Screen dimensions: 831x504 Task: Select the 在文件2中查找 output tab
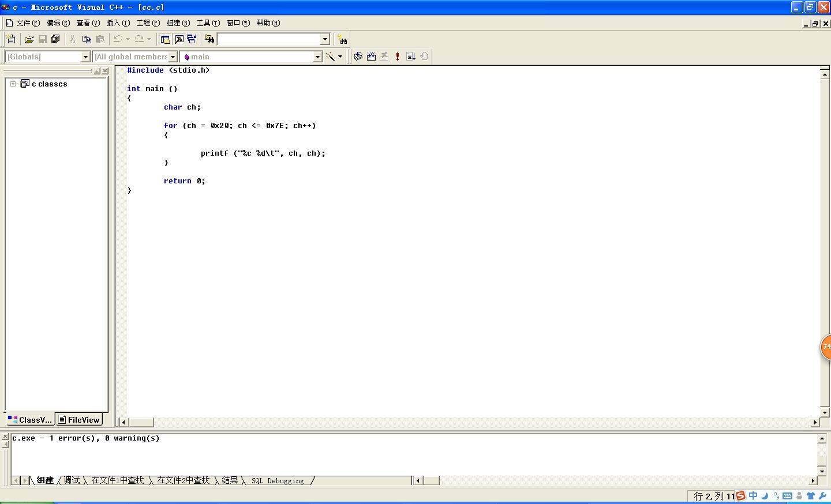point(184,480)
